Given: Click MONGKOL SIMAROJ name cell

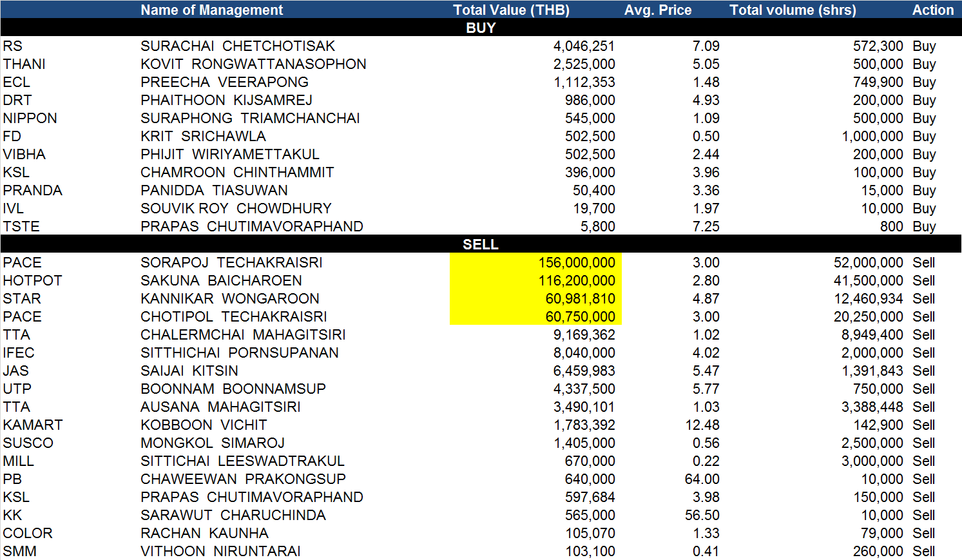Looking at the screenshot, I should coord(213,443).
